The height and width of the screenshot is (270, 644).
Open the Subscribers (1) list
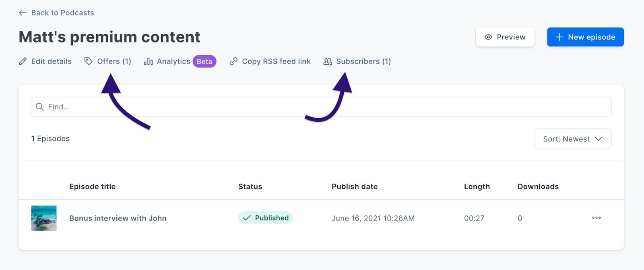[357, 61]
